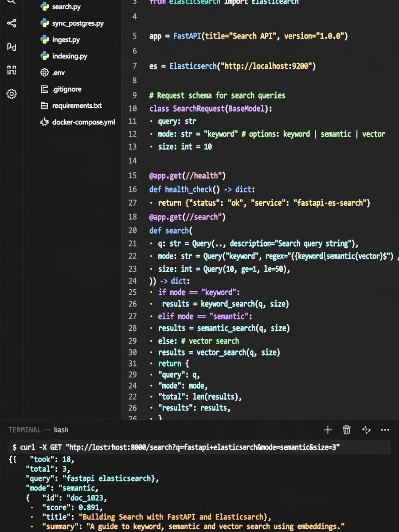Click the '@app.get(//search")' decorator line
The width and height of the screenshot is (399, 532).
(188, 217)
